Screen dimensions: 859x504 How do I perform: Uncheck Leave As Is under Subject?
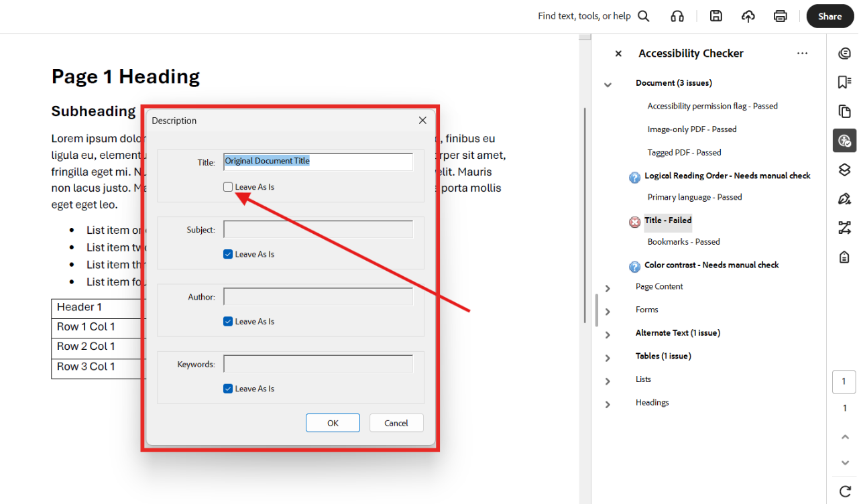point(228,254)
